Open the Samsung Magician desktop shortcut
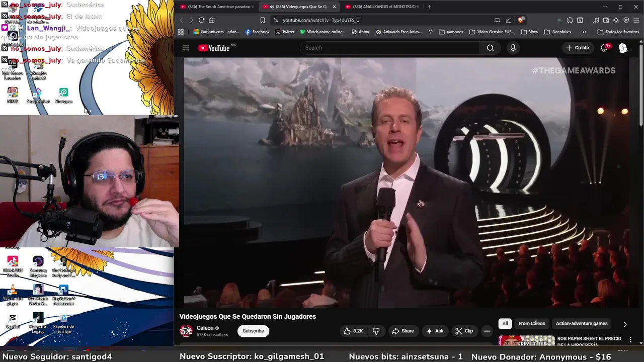644x362 pixels. (x=38, y=266)
